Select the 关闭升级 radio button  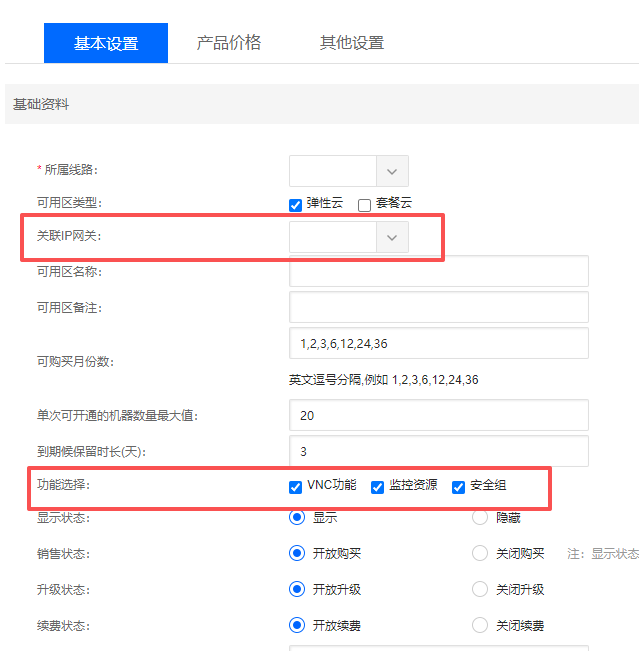point(479,590)
